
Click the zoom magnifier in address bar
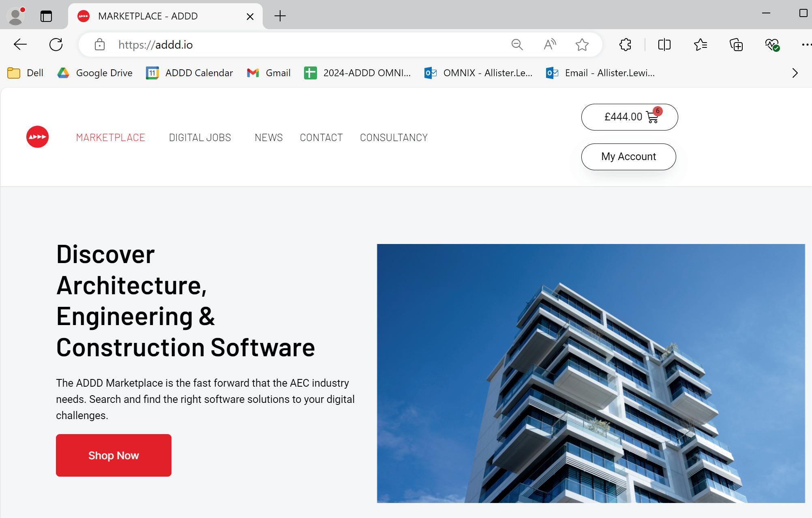(x=517, y=45)
